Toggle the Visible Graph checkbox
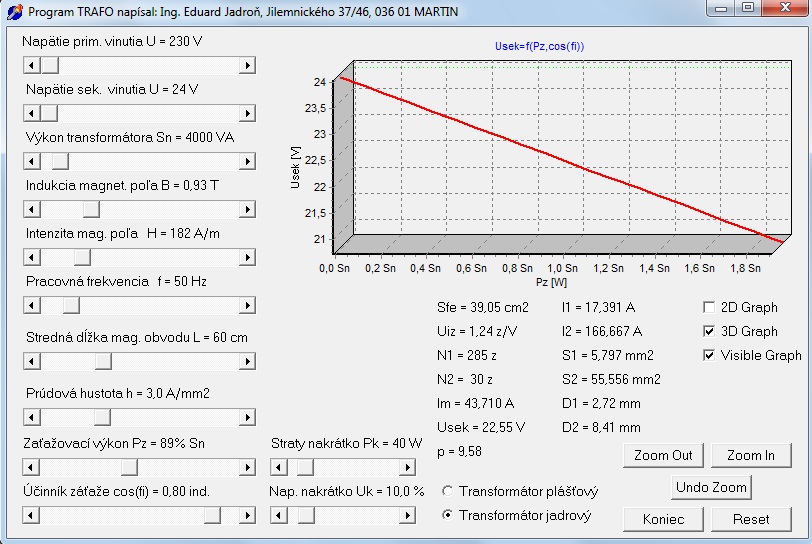The image size is (812, 544). click(708, 355)
